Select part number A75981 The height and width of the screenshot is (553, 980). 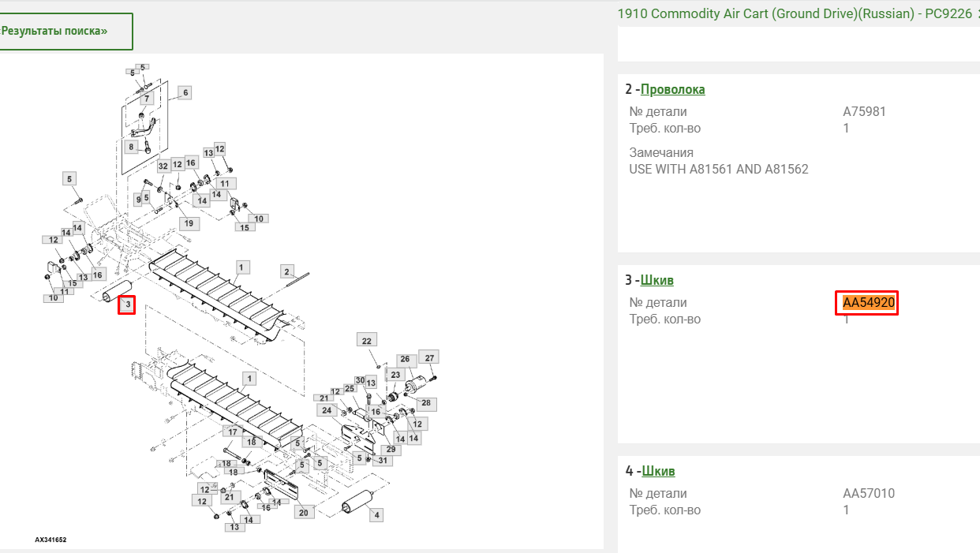click(x=865, y=111)
